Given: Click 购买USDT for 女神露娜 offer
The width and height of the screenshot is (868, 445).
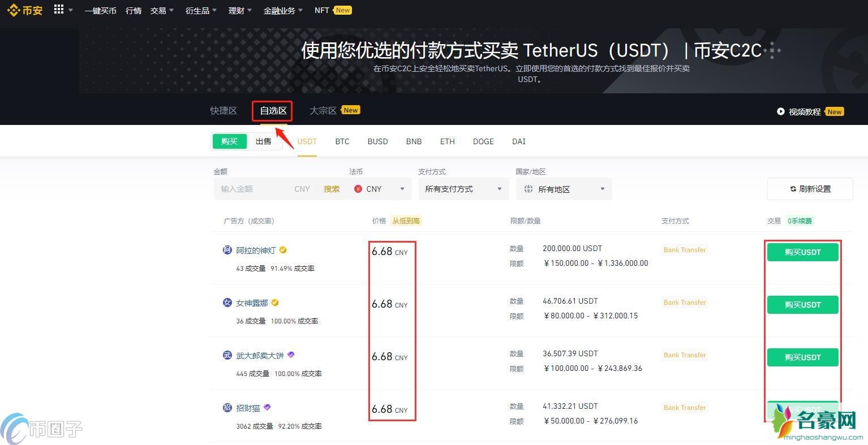Looking at the screenshot, I should [802, 305].
